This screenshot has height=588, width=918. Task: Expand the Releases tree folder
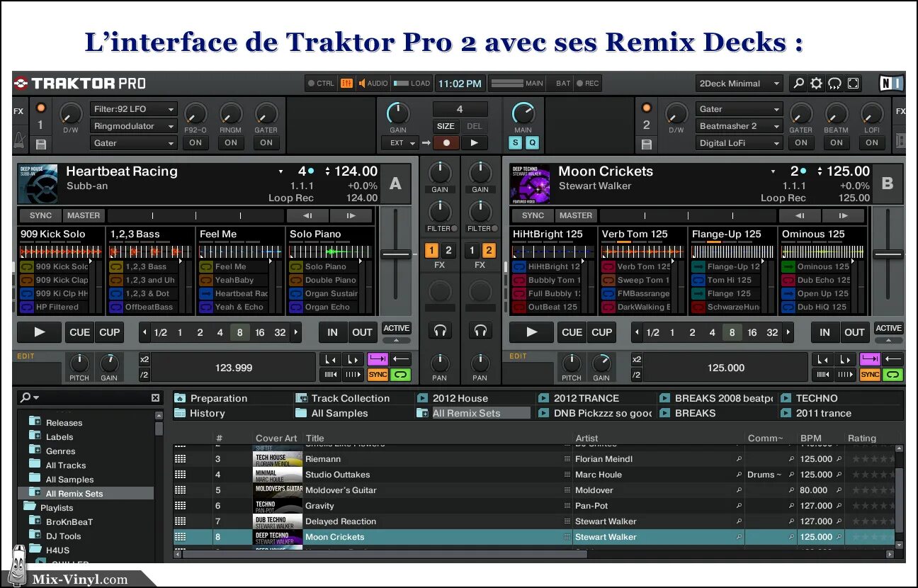[x=35, y=422]
